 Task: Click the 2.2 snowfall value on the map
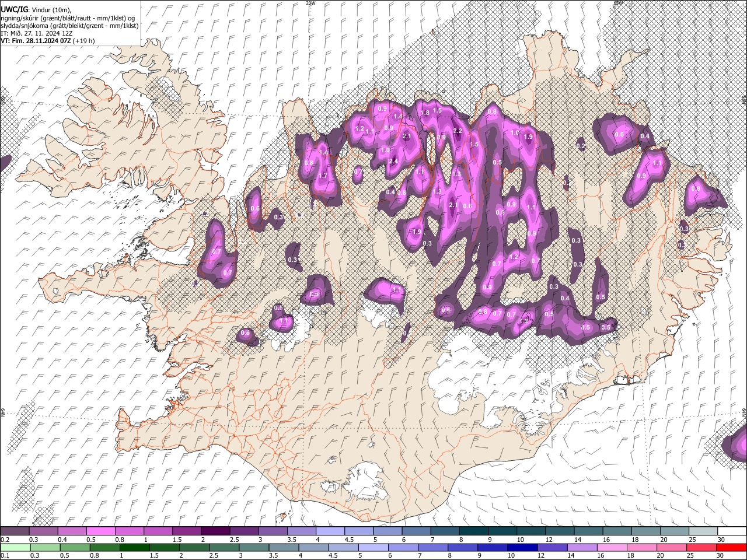pyautogui.click(x=458, y=131)
